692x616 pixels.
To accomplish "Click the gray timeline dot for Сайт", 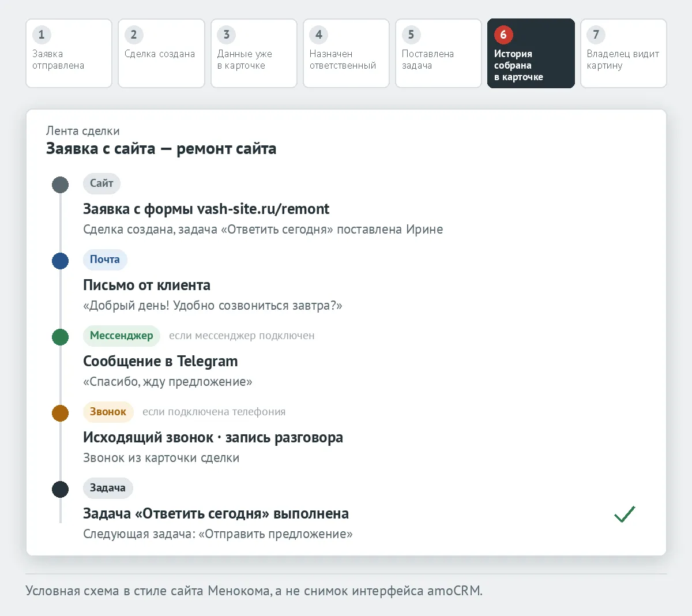I will tap(60, 185).
